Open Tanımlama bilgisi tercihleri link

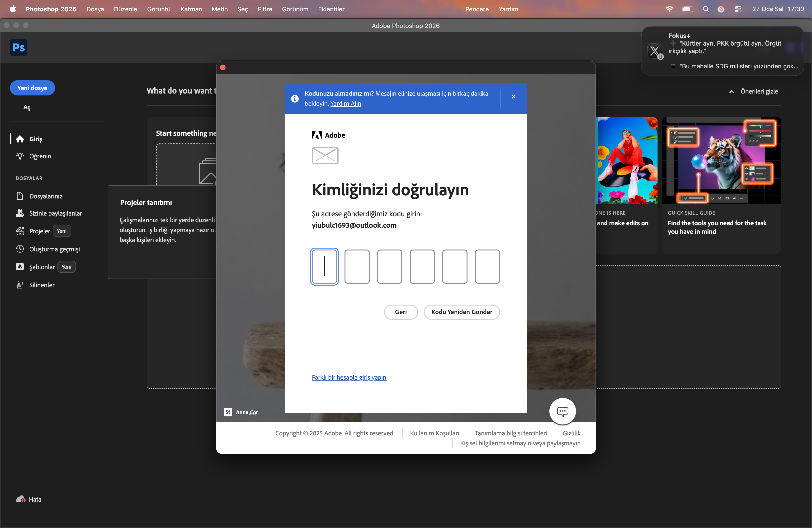pos(511,433)
